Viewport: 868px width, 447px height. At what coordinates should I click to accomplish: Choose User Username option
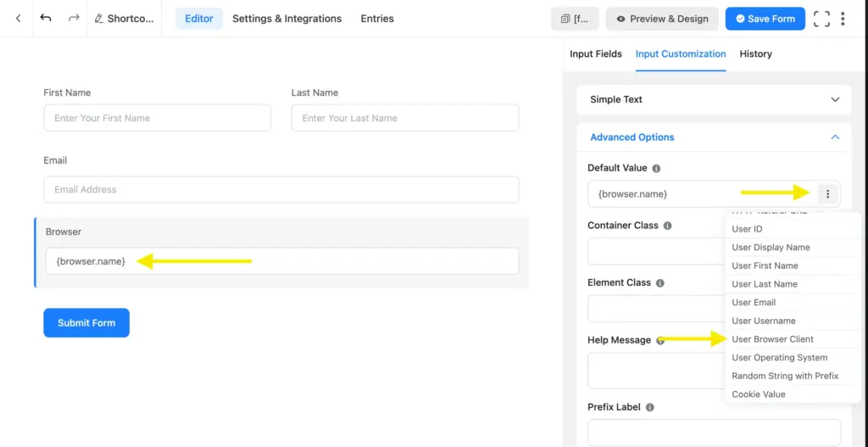click(793, 321)
